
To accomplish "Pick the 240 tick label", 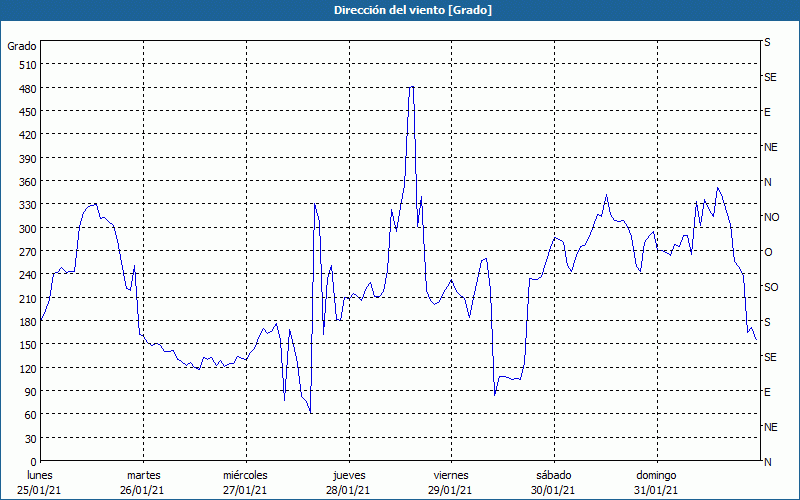I will click(28, 276).
